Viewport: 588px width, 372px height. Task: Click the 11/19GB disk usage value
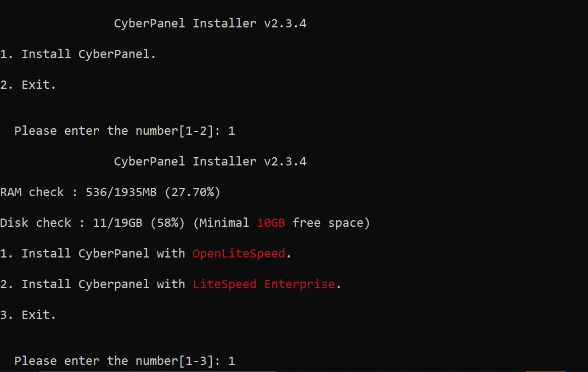114,223
